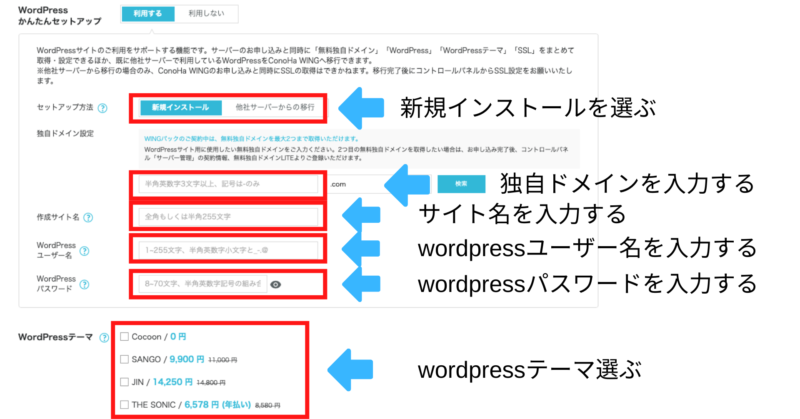800x419 pixels.
Task: Check the THE SONIC theme checkbox
Action: [x=124, y=405]
